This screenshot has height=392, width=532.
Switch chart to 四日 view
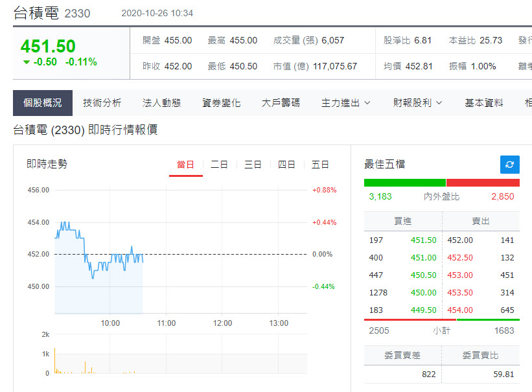point(286,165)
